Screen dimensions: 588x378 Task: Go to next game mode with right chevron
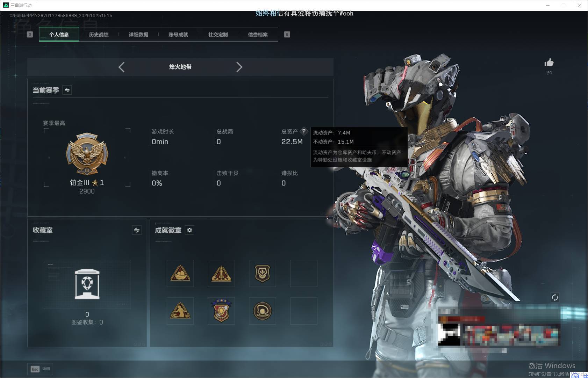tap(239, 67)
